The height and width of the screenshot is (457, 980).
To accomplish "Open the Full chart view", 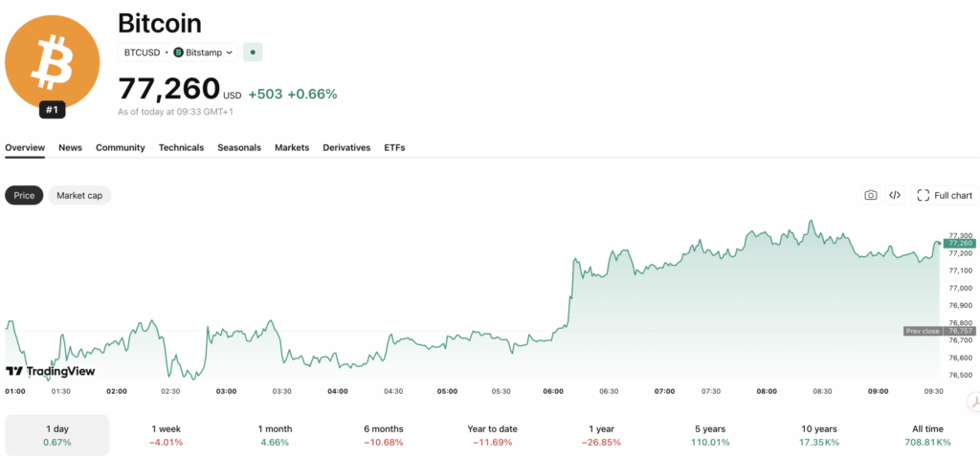I will [945, 195].
